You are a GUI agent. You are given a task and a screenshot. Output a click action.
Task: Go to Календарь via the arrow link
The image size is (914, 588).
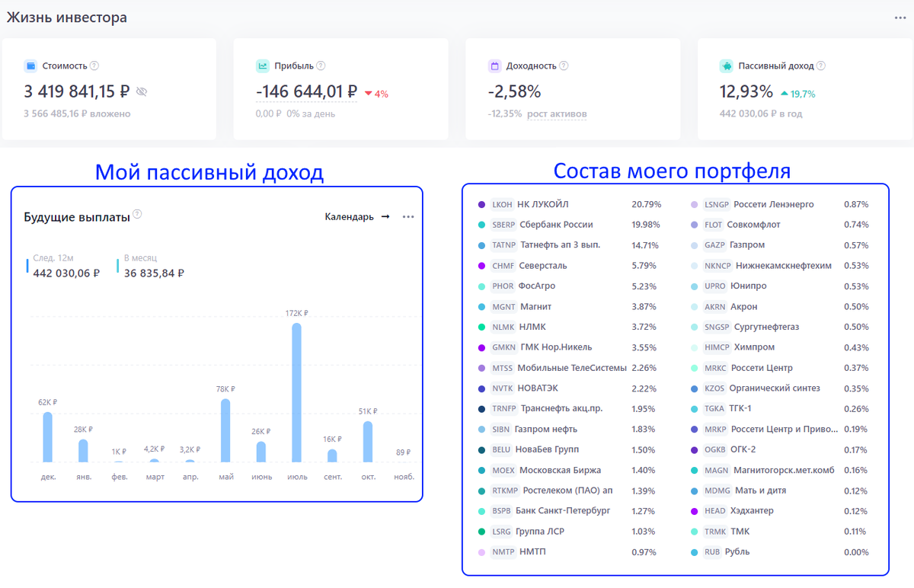357,217
